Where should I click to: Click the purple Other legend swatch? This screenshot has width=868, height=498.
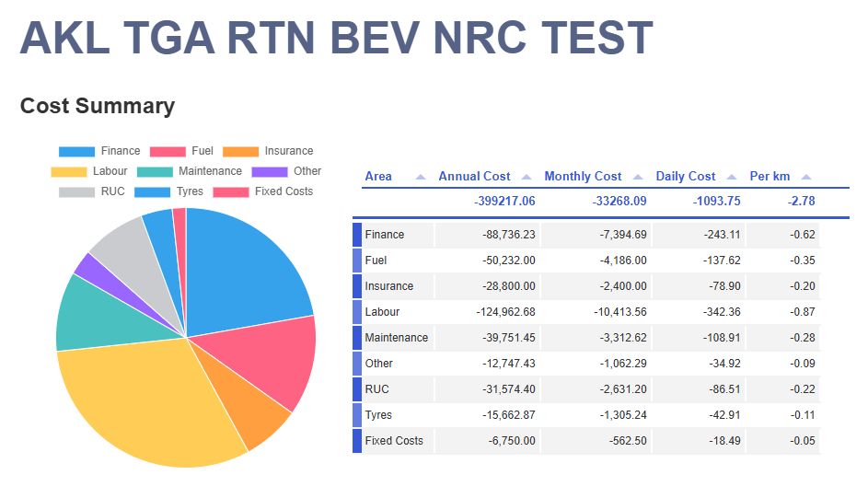[x=269, y=171]
